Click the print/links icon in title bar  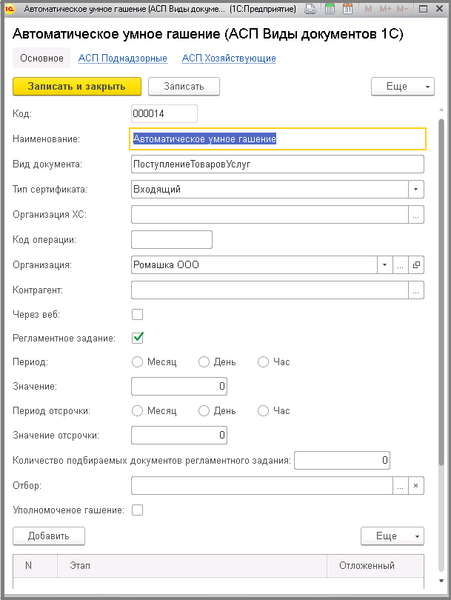click(310, 9)
